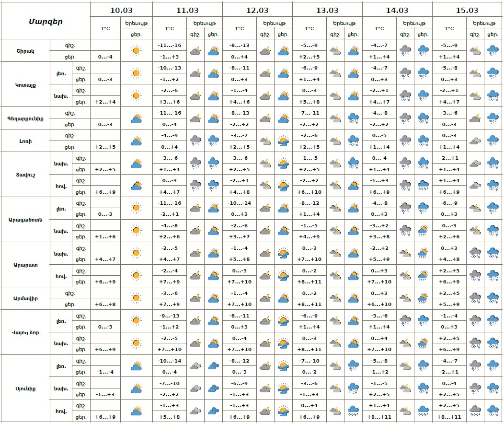Click Shirak's sun icon for 10.03
The width and height of the screenshot is (504, 423).
136,50
